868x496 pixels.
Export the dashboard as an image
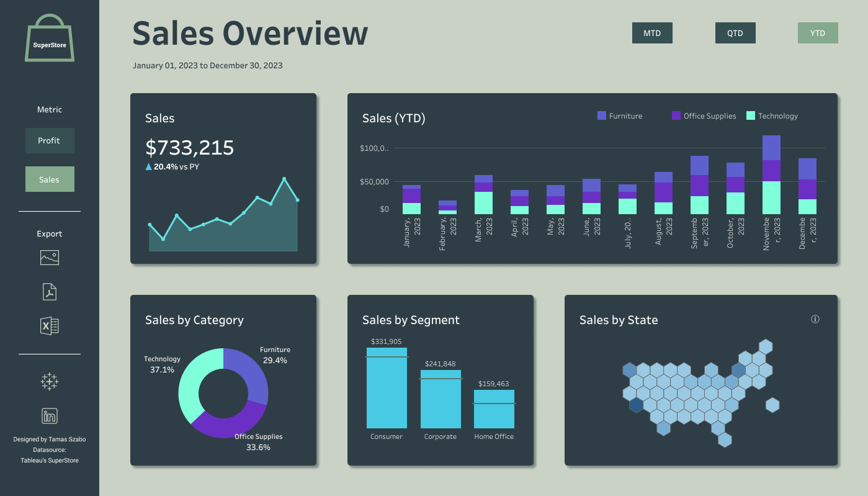click(x=49, y=257)
